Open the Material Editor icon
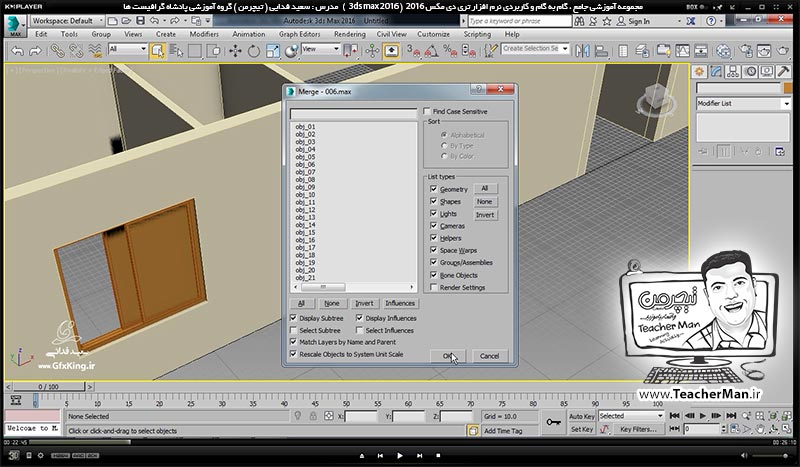The height and width of the screenshot is (467, 800). (x=723, y=51)
